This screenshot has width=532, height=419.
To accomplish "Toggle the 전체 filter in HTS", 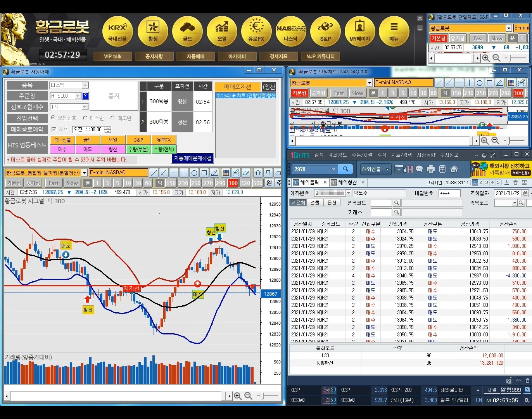I will pyautogui.click(x=298, y=203).
